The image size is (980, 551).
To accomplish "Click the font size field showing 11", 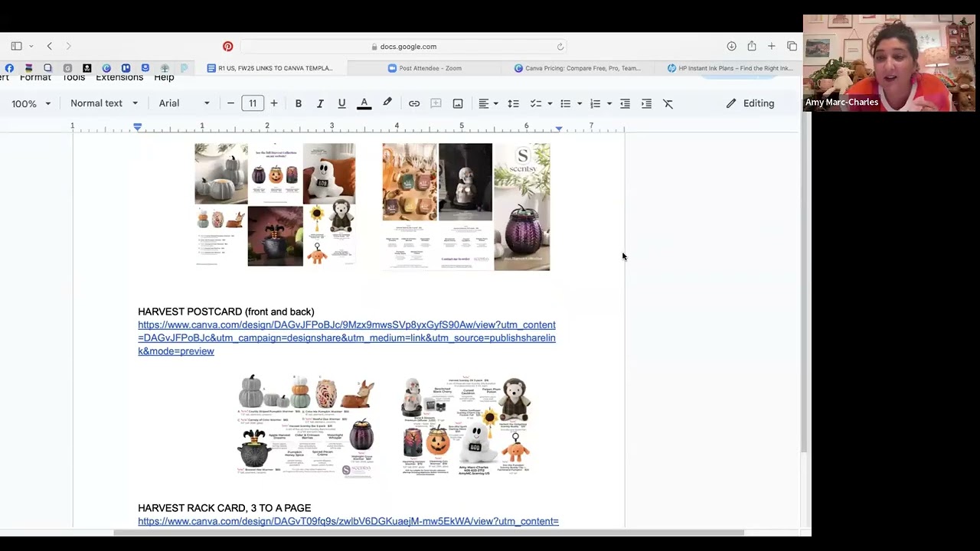I will click(x=253, y=103).
